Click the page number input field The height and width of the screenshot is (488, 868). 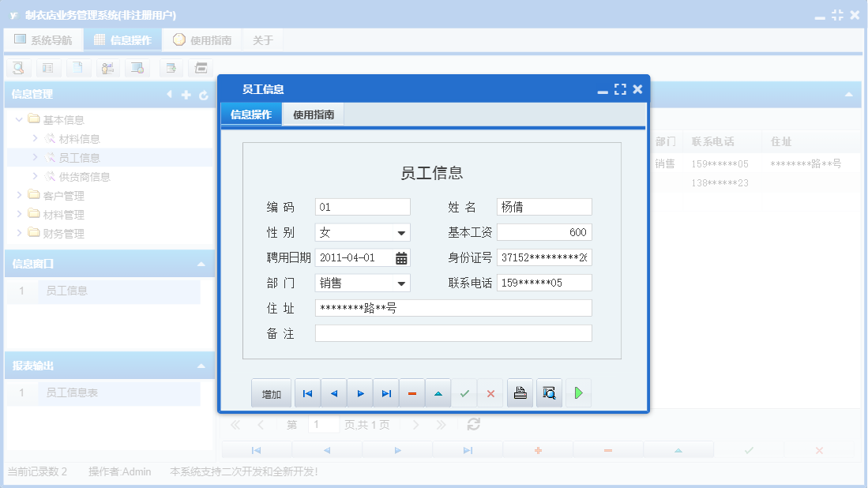pos(323,424)
